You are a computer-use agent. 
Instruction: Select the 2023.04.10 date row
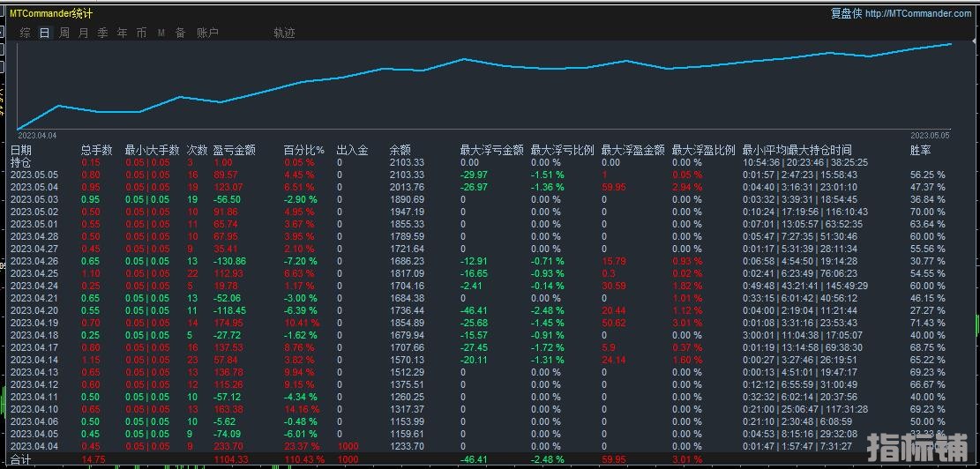pos(34,409)
